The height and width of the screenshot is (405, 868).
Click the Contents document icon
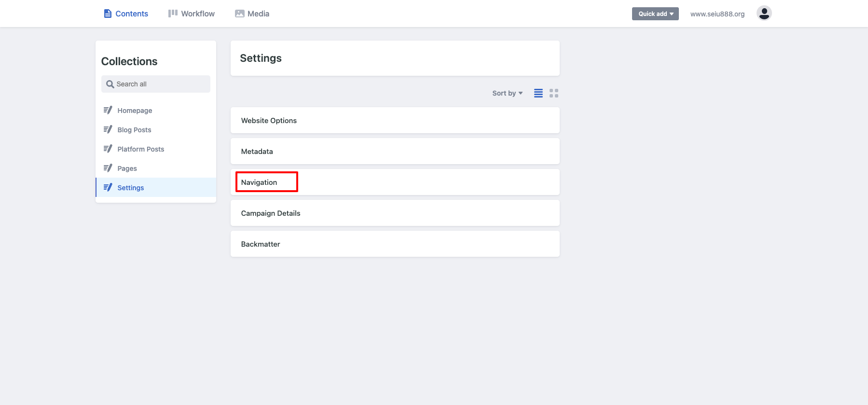tap(108, 14)
